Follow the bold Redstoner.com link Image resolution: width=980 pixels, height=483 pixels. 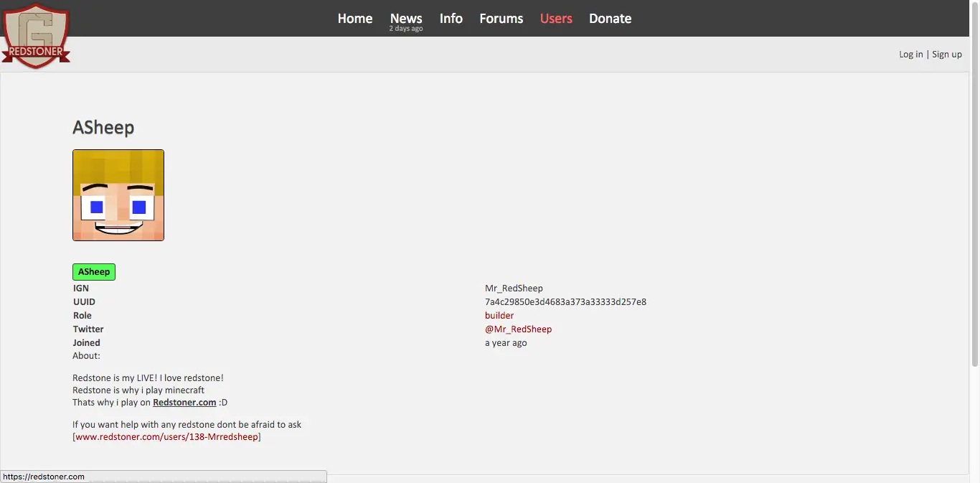click(x=184, y=403)
